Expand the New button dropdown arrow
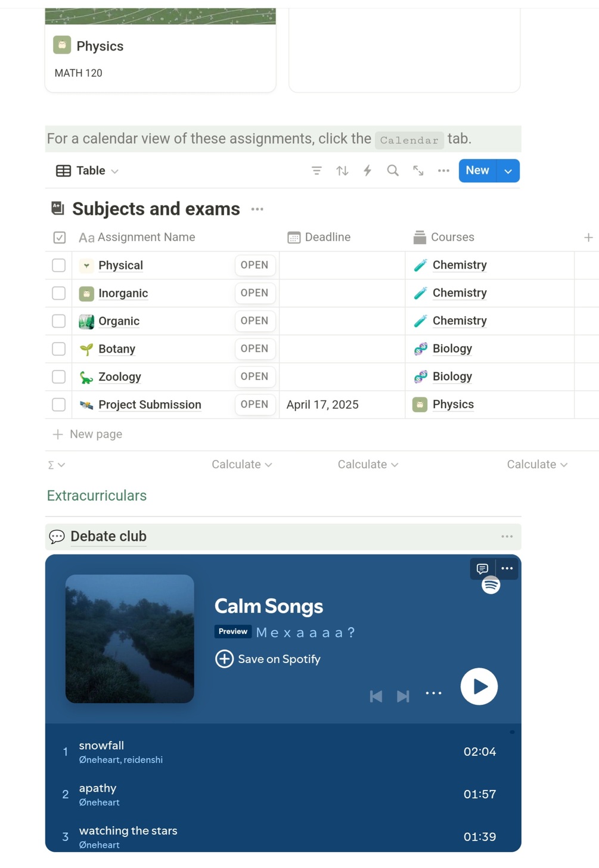This screenshot has height=868, width=599. click(x=508, y=171)
